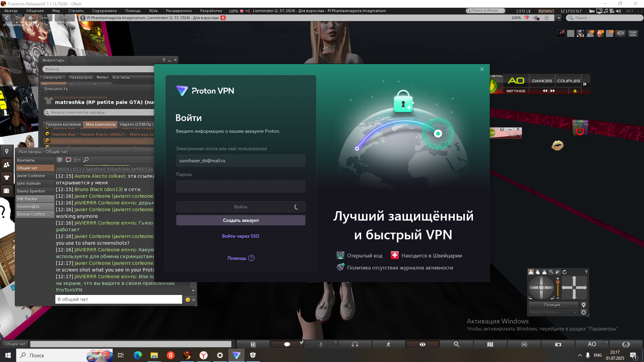Click the reset camera icon in the camera controls
644x362 pixels.
565,272
